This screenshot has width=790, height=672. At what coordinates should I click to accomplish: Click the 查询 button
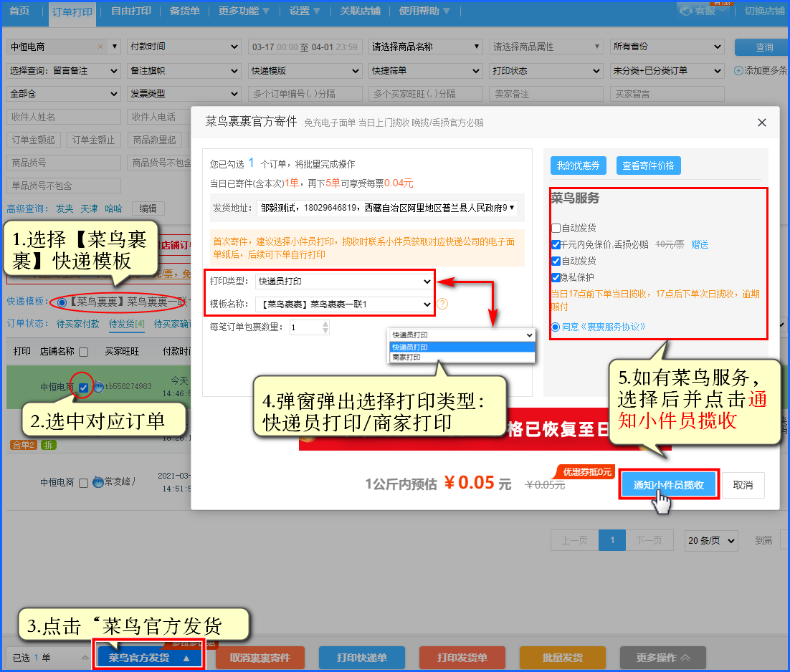763,47
